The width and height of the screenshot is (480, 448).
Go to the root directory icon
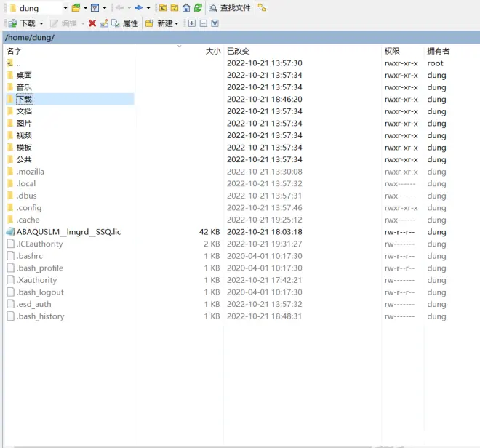[x=175, y=8]
